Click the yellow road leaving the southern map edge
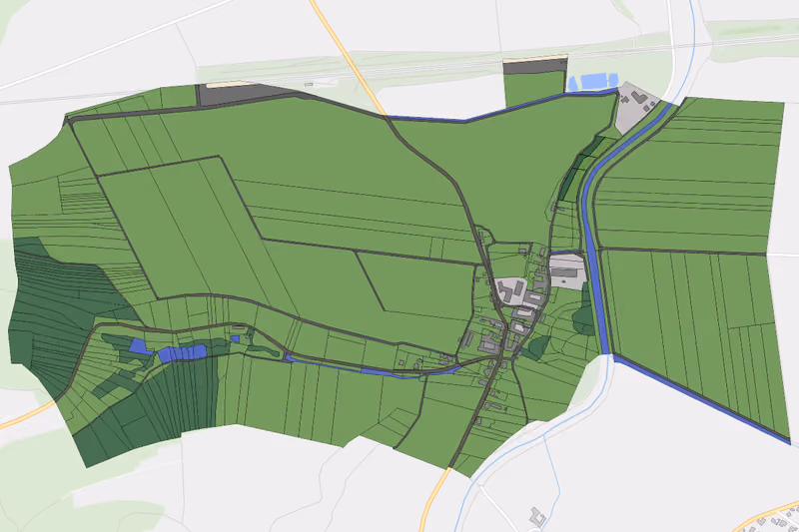This screenshot has height=532, width=799. point(433,499)
